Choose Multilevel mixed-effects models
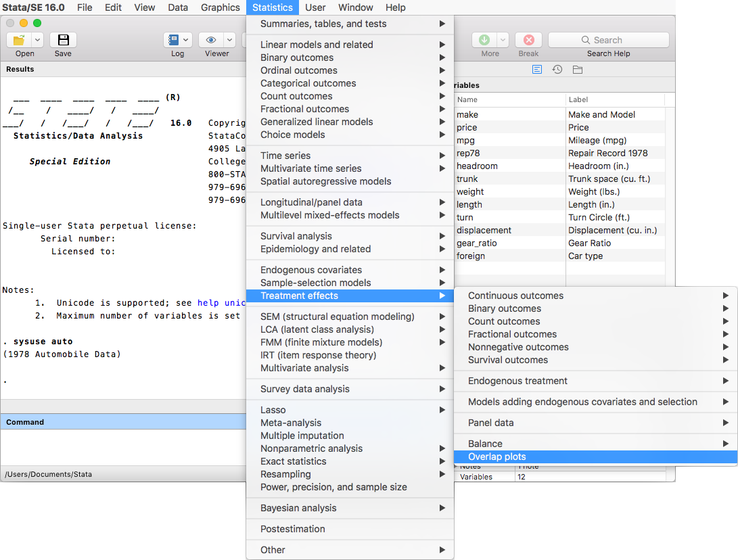Screen dimensions: 738x560 [x=350, y=215]
